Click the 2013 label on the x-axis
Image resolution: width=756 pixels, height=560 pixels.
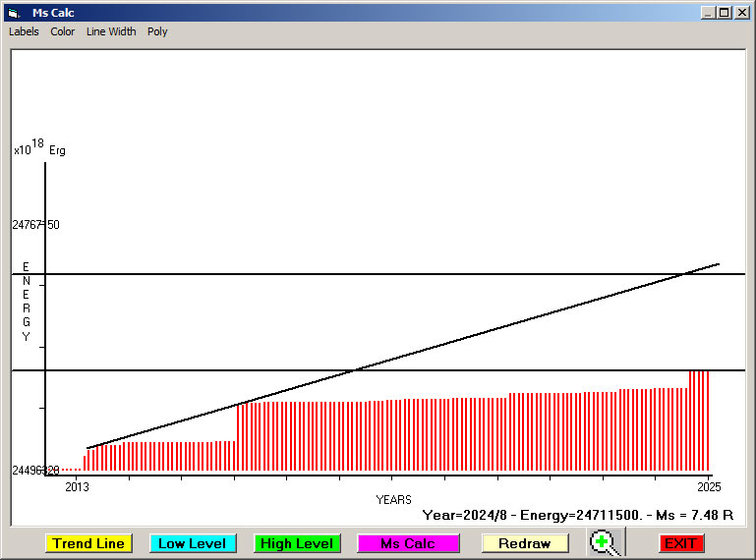[77, 486]
